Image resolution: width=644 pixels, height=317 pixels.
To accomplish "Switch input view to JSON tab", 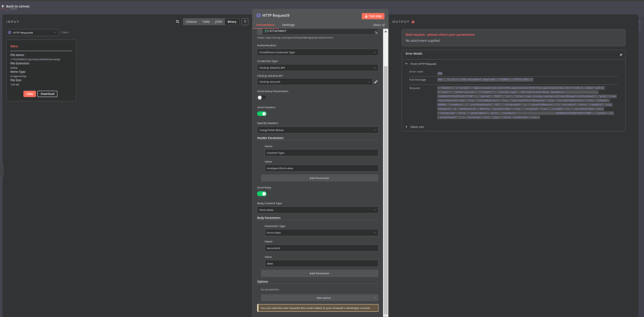I will [x=218, y=21].
